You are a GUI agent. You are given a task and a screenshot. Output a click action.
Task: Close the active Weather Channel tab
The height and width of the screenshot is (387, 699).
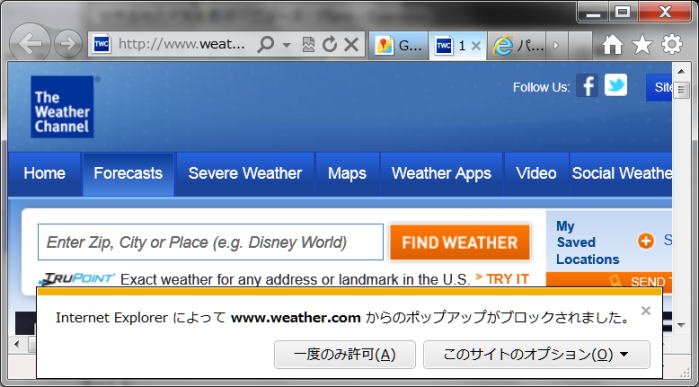point(476,45)
